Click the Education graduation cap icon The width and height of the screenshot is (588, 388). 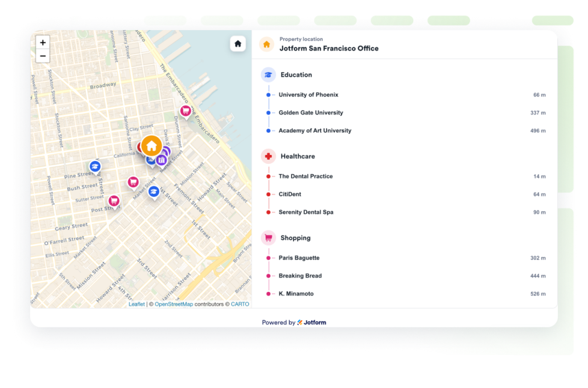tap(268, 75)
